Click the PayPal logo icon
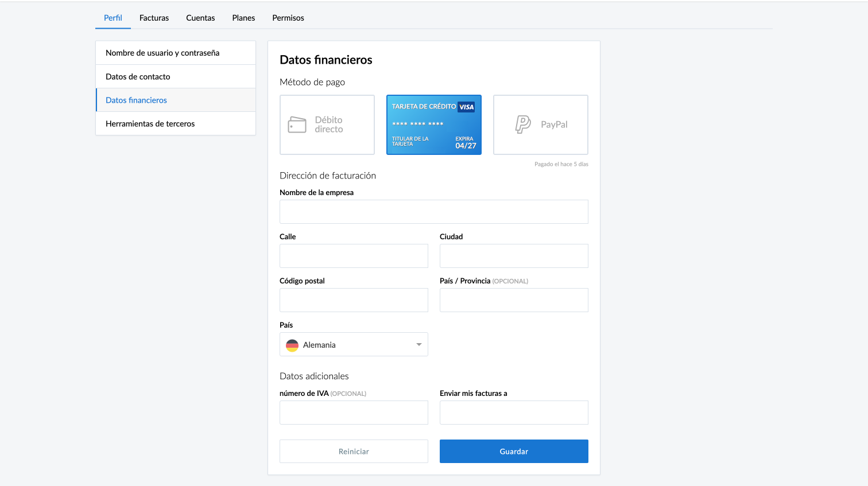 coord(523,124)
